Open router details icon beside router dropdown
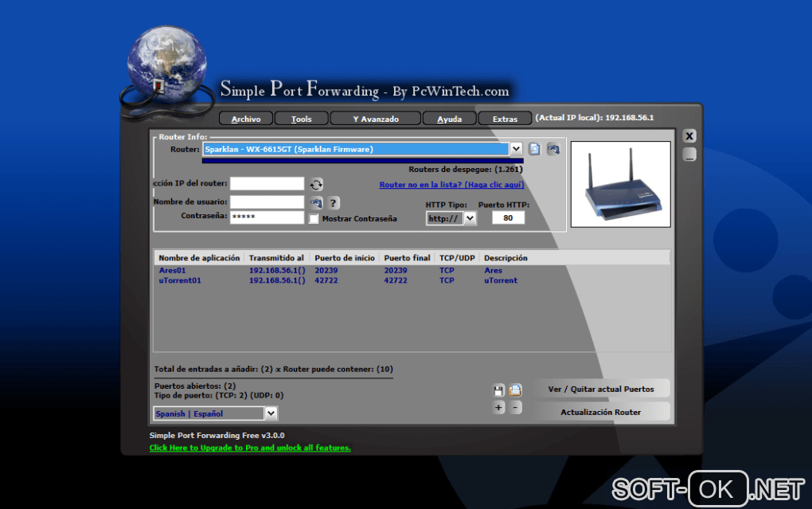 click(534, 149)
